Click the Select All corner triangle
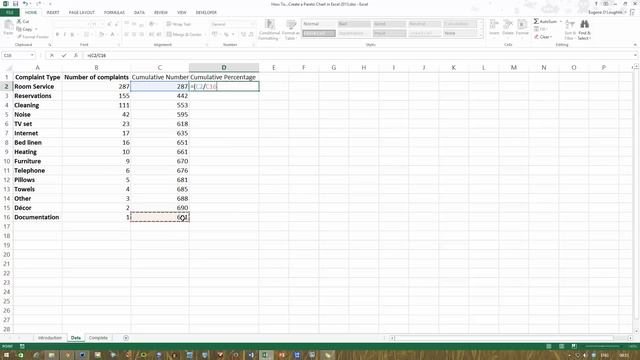Image resolution: width=640 pixels, height=360 pixels. [x=9, y=68]
